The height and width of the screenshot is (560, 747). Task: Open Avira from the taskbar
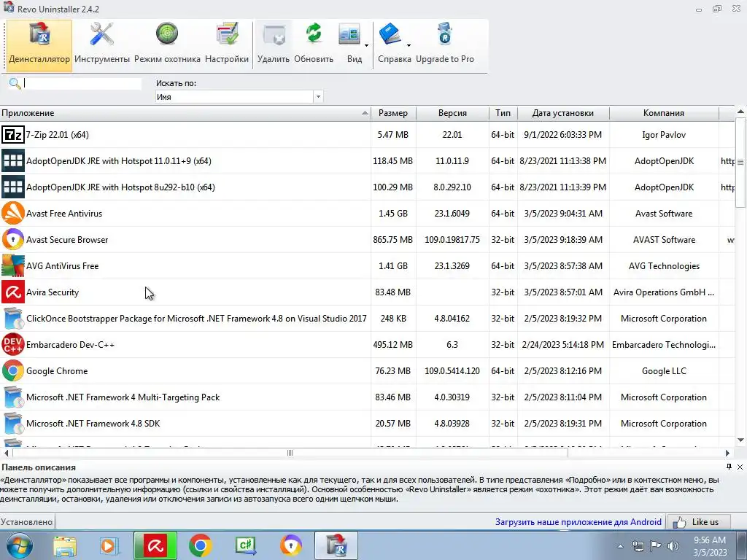pyautogui.click(x=155, y=545)
